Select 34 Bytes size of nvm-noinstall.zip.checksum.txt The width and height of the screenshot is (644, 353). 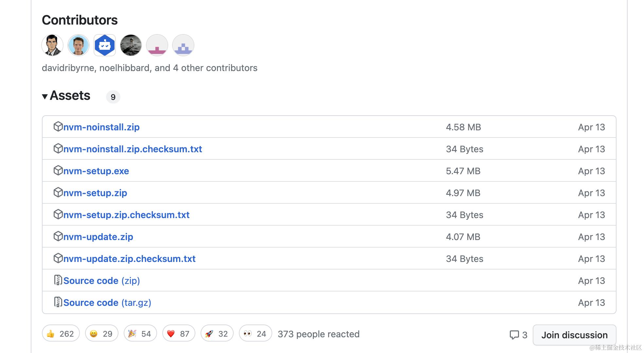pyautogui.click(x=465, y=149)
